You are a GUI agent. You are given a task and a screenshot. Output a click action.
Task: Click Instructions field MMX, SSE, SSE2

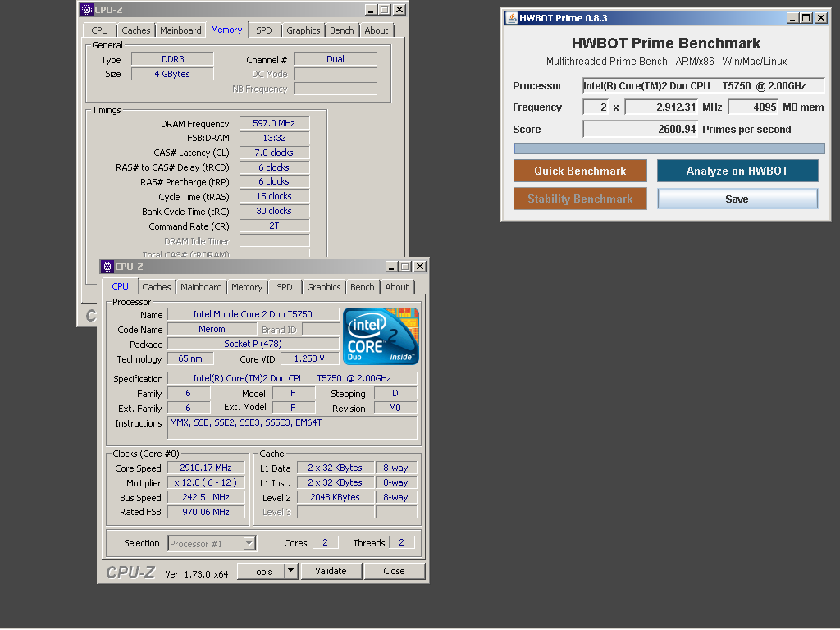pyautogui.click(x=292, y=428)
